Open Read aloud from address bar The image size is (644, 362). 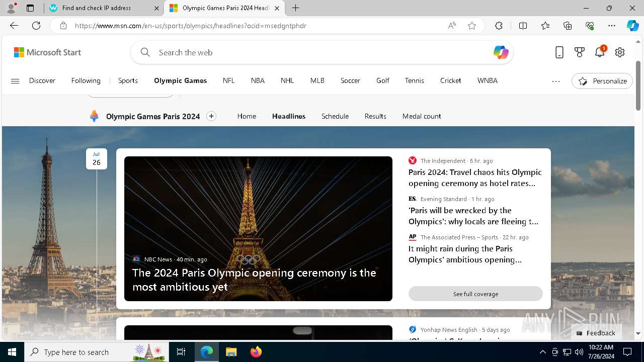click(x=452, y=26)
